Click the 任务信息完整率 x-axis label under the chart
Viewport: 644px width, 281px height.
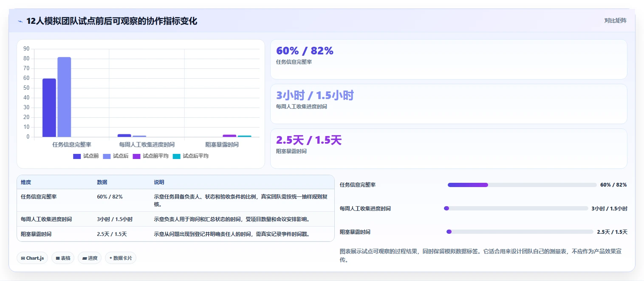[72, 145]
